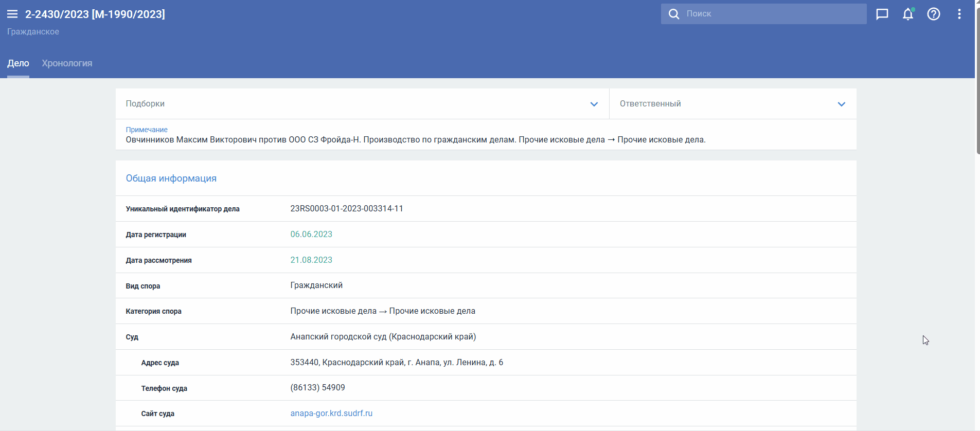
Task: Switch to the Хронология tab
Action: [x=67, y=63]
